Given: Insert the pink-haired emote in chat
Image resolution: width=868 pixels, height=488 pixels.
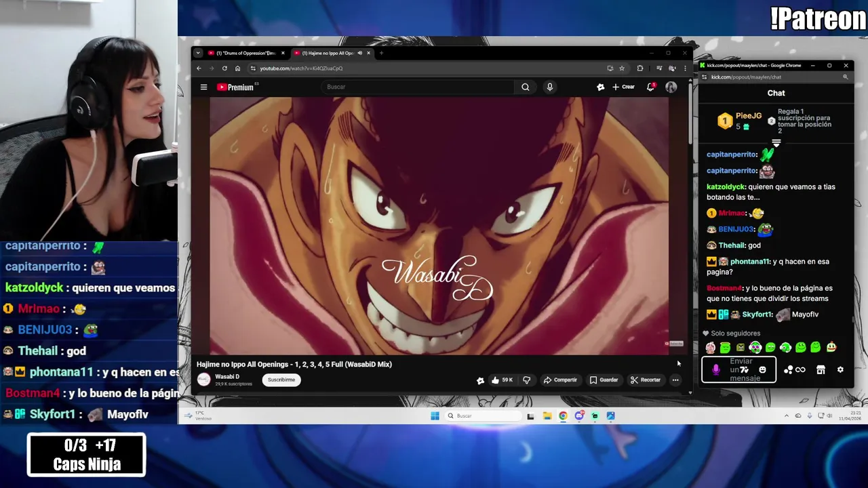Looking at the screenshot, I should 710,348.
